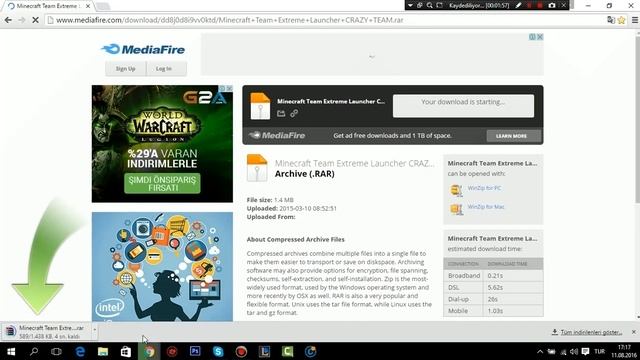The height and width of the screenshot is (360, 640).
Task: Click the browser forward arrow
Action: pyautogui.click(x=22, y=20)
